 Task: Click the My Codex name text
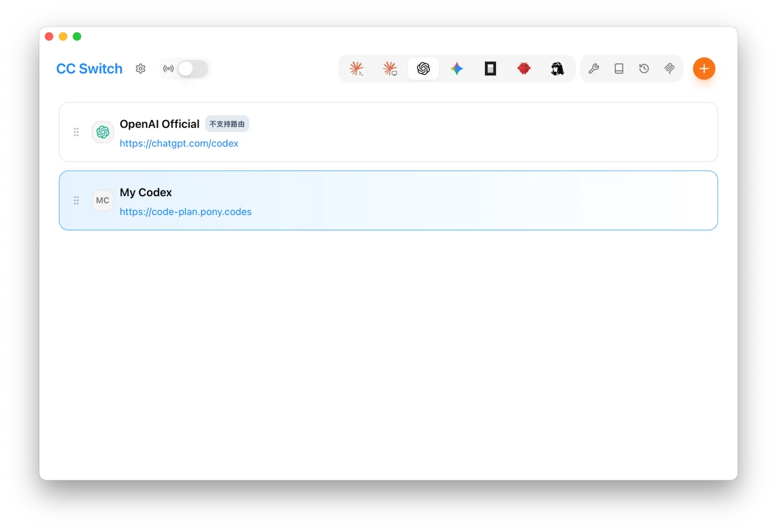[145, 192]
